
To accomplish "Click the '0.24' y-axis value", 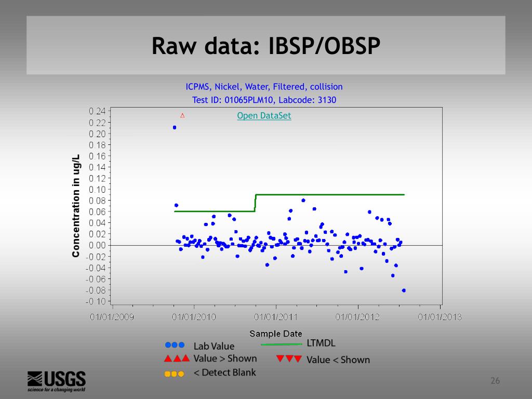I will (x=97, y=111).
